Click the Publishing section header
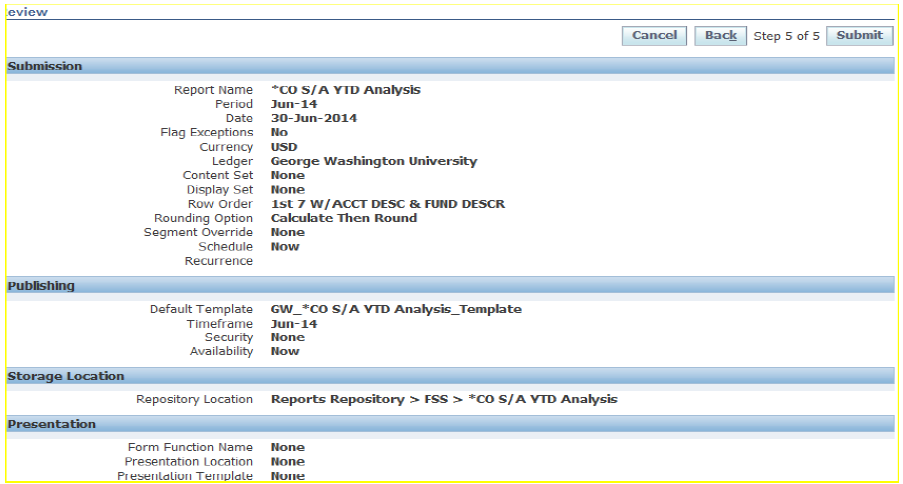This screenshot has height=484, width=903. point(450,286)
